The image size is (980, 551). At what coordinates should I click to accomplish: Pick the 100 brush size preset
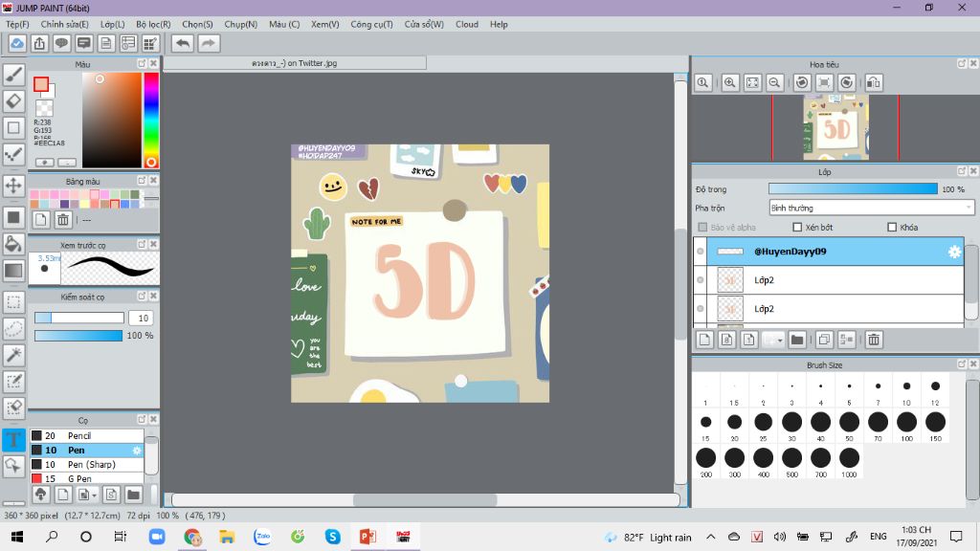tap(906, 422)
